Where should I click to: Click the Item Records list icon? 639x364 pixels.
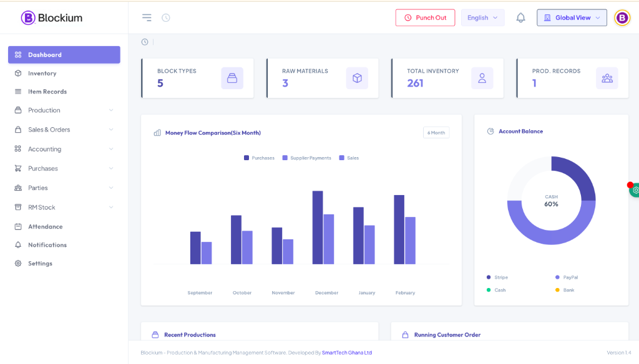18,92
